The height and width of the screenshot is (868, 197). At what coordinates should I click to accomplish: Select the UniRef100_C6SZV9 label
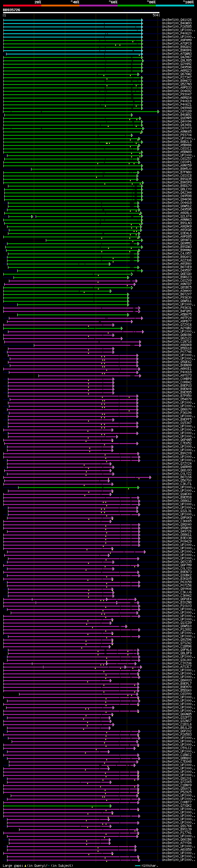177,281
